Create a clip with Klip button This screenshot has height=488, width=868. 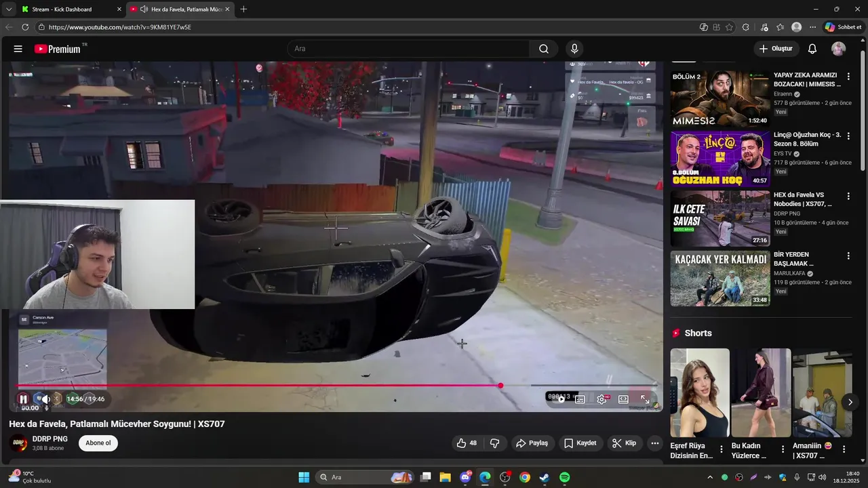625,443
